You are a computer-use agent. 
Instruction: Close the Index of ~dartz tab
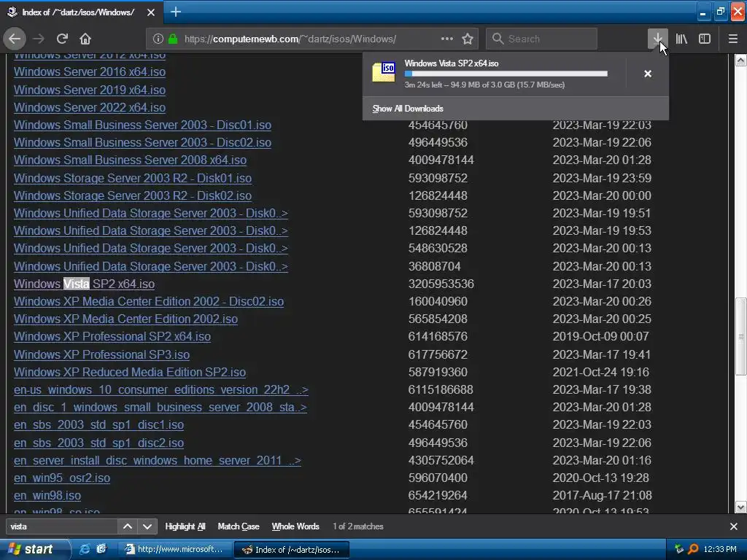click(x=151, y=12)
